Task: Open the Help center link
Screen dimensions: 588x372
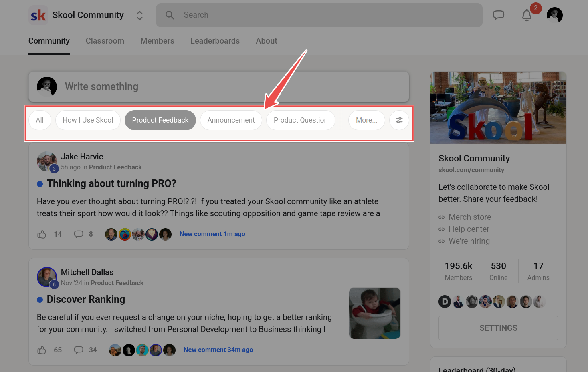Action: point(469,229)
